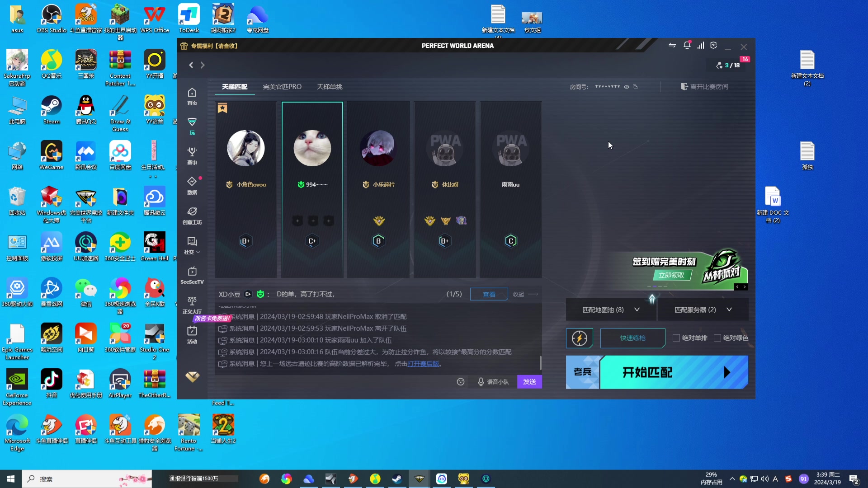Expand the 社交 sidebar menu
Screen dimensions: 868x488
(192, 245)
